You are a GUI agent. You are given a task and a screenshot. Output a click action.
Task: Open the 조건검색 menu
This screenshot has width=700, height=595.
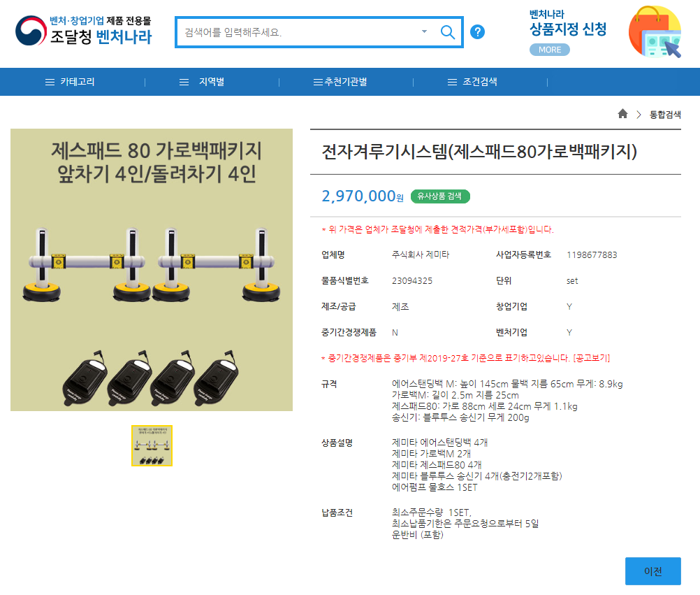point(480,82)
